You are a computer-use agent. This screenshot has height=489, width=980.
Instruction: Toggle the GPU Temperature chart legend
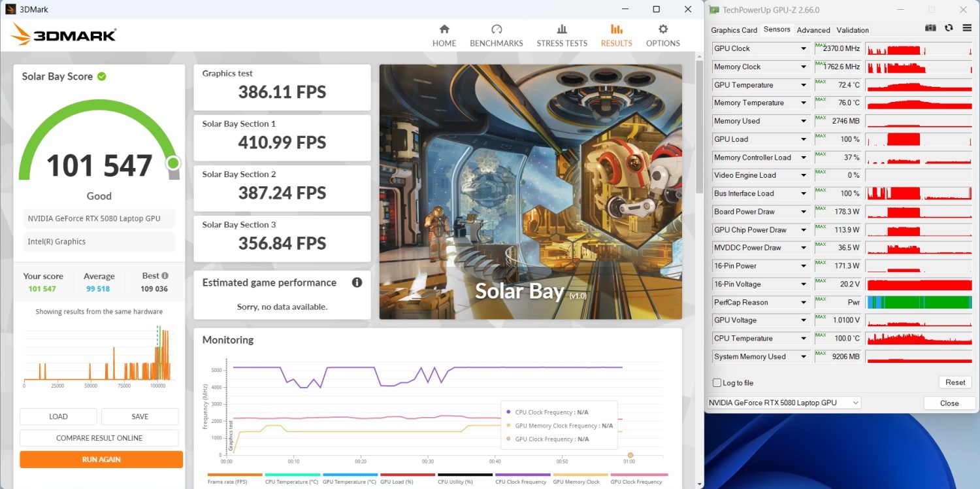coord(350,479)
